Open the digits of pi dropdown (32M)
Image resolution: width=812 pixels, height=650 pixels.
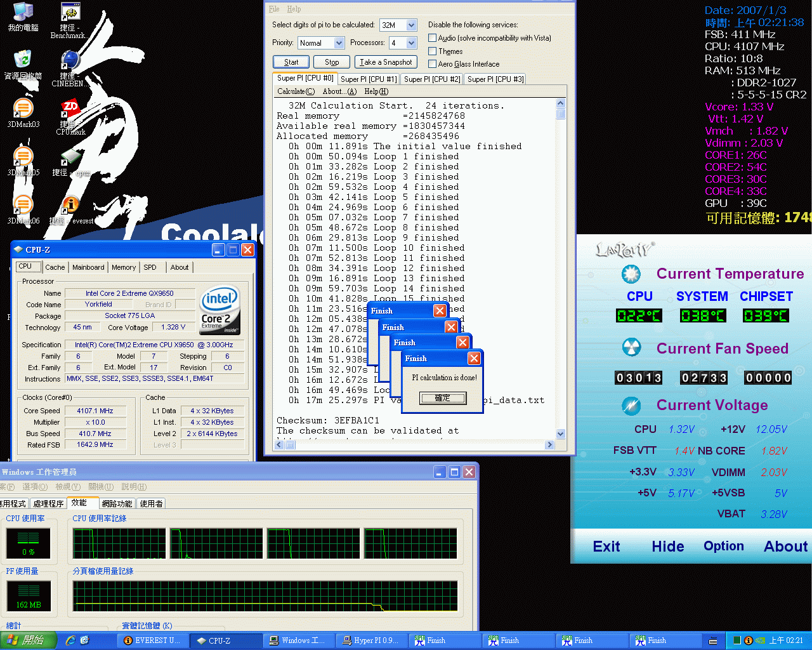tap(411, 25)
